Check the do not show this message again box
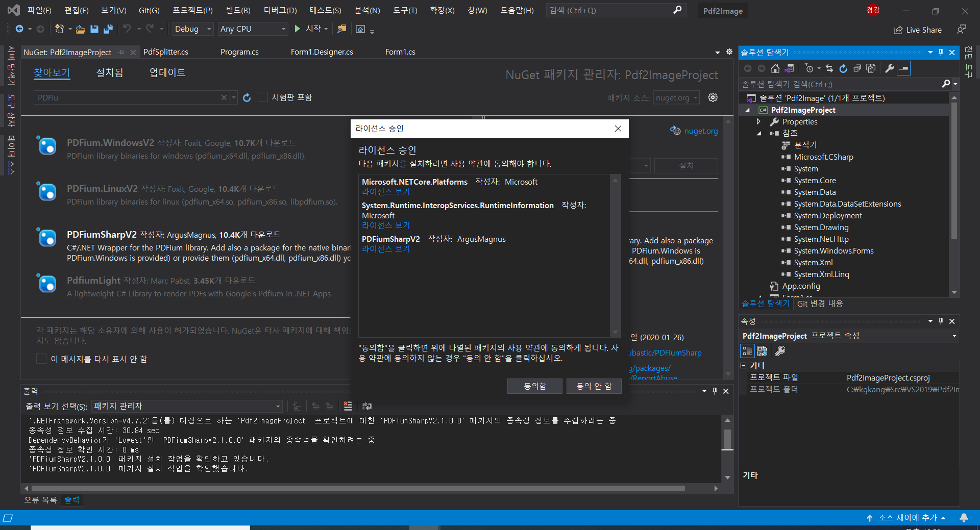 41,359
